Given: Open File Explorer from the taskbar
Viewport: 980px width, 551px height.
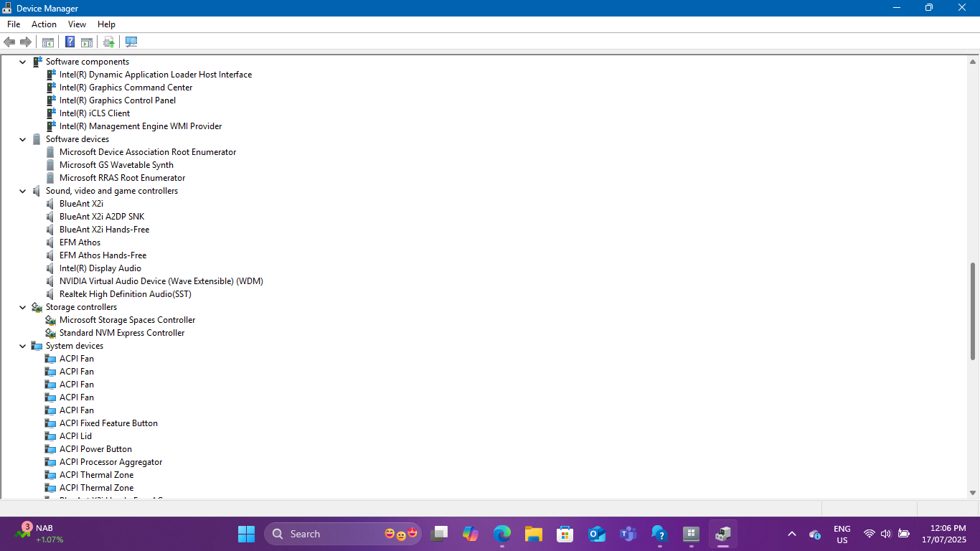Looking at the screenshot, I should tap(533, 534).
